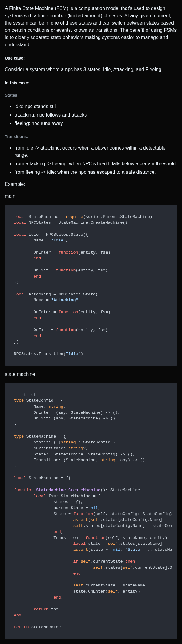Click the "type StateConfig = {" line

[39, 400]
